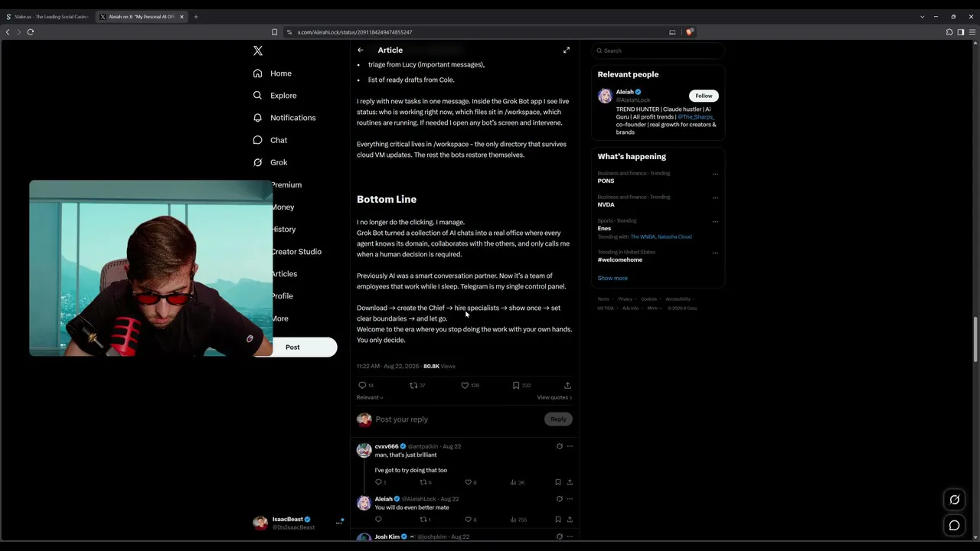This screenshot has height=551, width=980.
Task: Open the browser tab search dropdown
Action: (x=922, y=17)
